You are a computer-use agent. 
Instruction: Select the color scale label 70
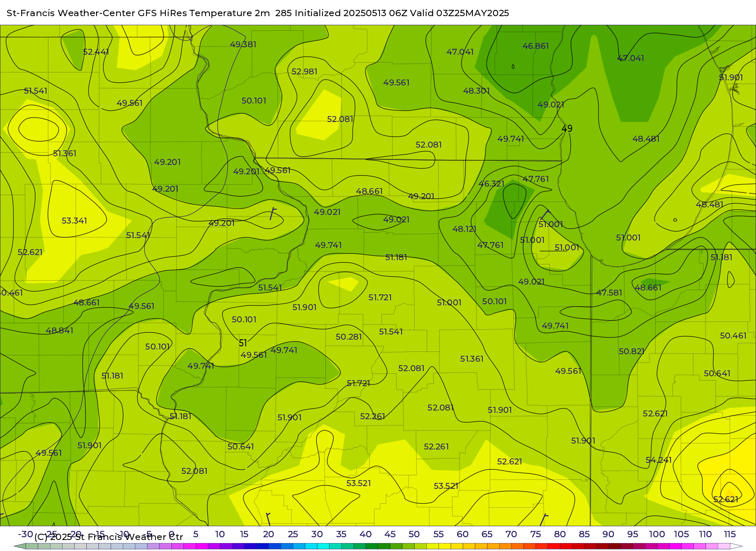(511, 534)
